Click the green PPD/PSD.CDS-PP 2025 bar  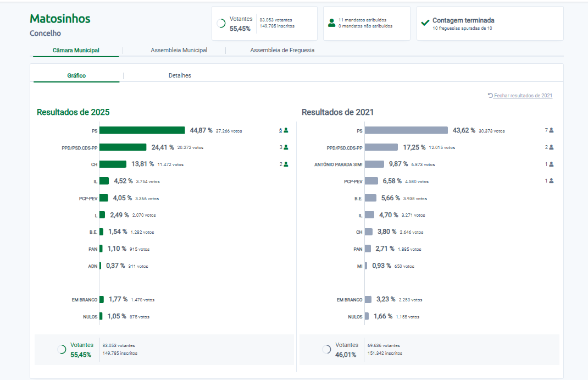(x=123, y=147)
